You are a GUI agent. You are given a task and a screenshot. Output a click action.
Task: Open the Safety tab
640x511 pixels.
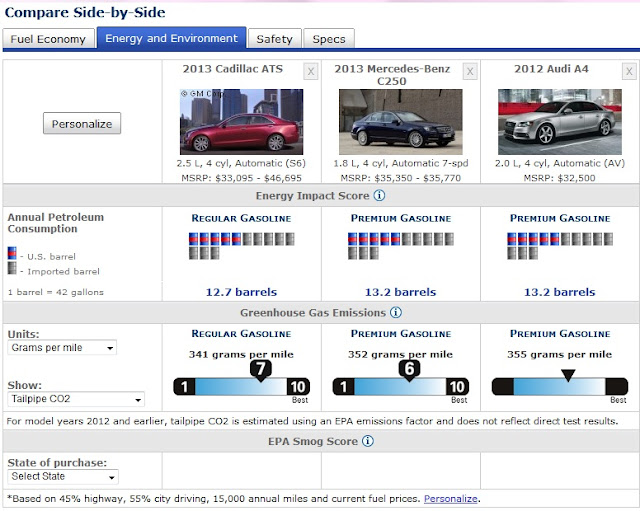274,39
